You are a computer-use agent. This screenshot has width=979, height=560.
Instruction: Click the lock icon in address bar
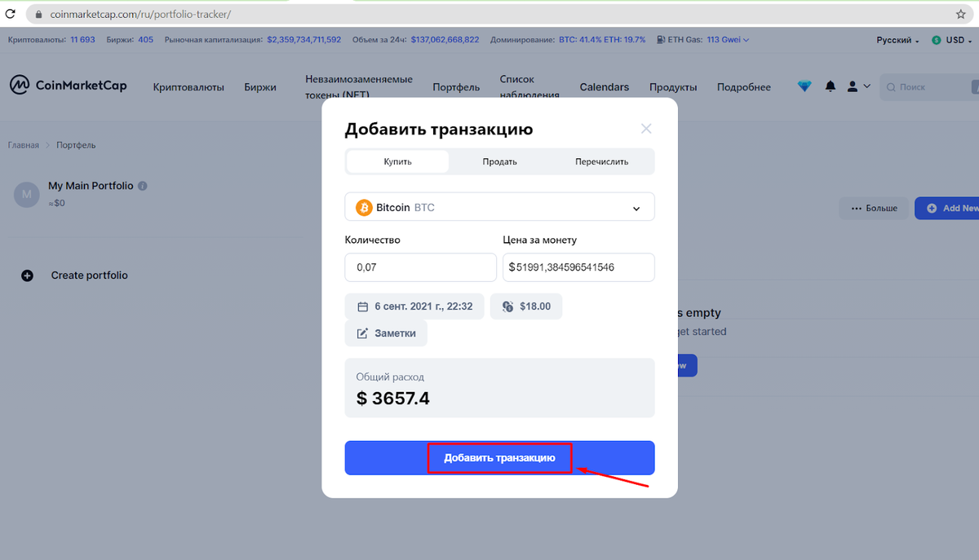(x=38, y=15)
